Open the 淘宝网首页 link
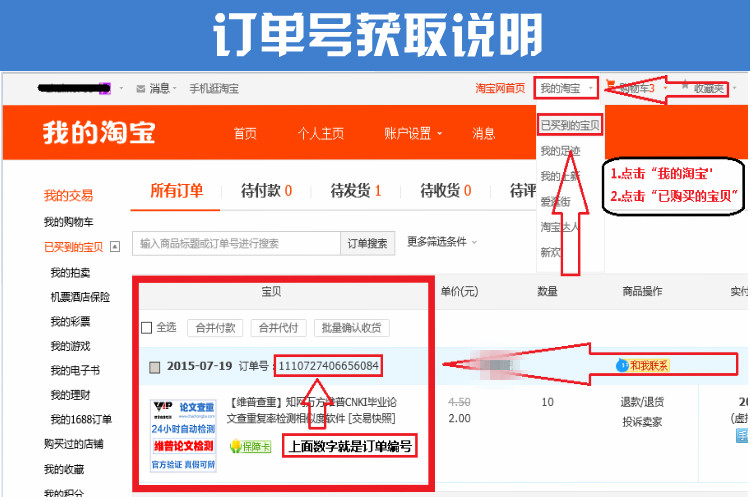This screenshot has width=750, height=500. pos(500,88)
